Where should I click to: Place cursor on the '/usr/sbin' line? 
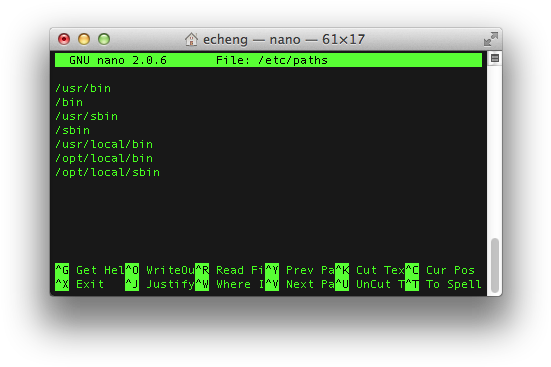pyautogui.click(x=86, y=116)
